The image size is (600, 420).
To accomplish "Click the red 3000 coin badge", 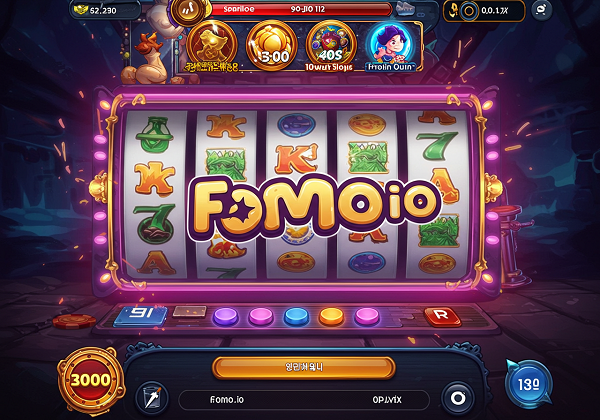I will click(91, 380).
